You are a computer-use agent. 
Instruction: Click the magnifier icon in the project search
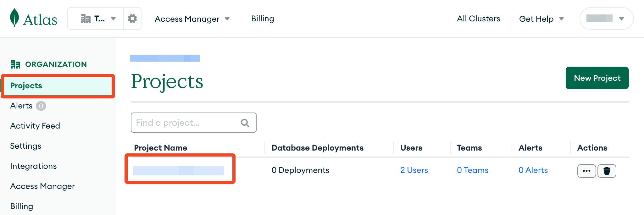tap(245, 123)
